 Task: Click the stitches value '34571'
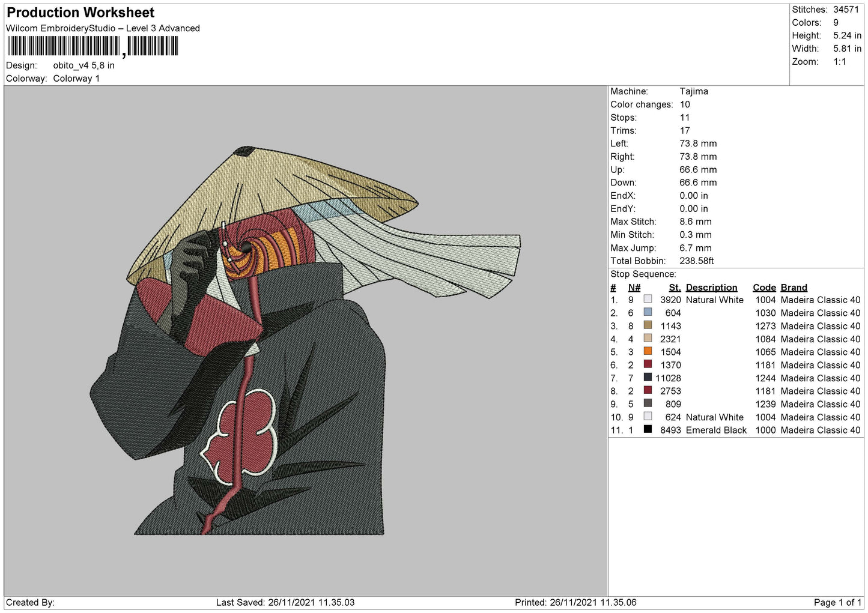click(x=846, y=10)
